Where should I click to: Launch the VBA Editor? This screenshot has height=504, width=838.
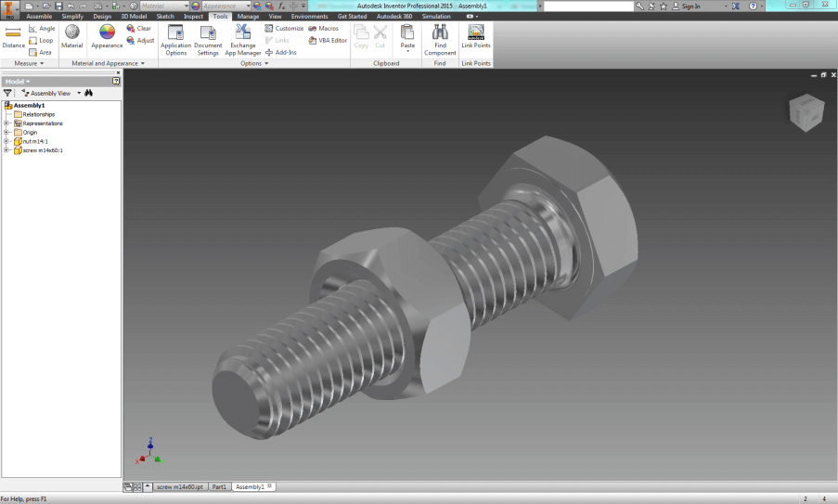[328, 41]
